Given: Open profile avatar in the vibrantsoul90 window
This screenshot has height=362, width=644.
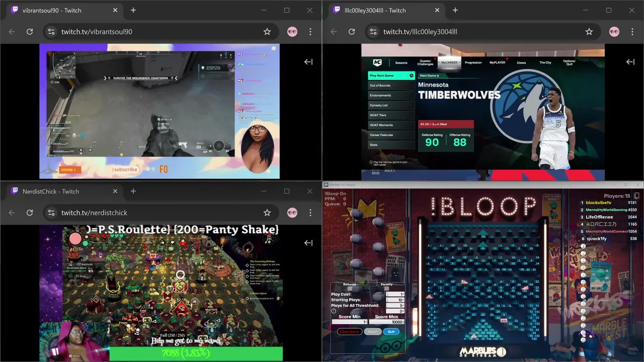Looking at the screenshot, I should (292, 32).
